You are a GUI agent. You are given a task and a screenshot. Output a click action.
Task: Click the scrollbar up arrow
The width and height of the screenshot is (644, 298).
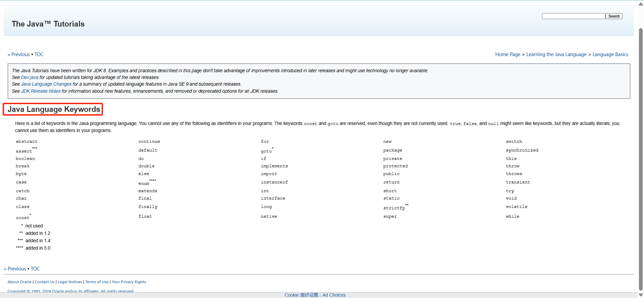(641, 4)
